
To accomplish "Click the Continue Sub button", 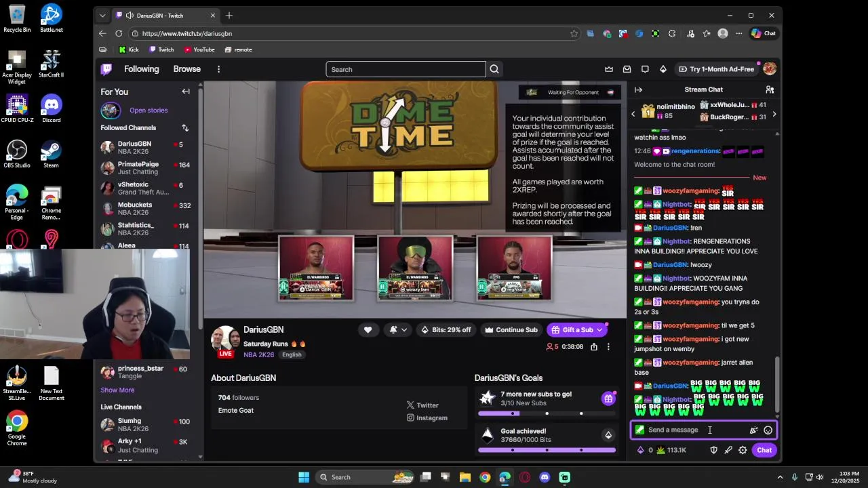I will pyautogui.click(x=511, y=330).
